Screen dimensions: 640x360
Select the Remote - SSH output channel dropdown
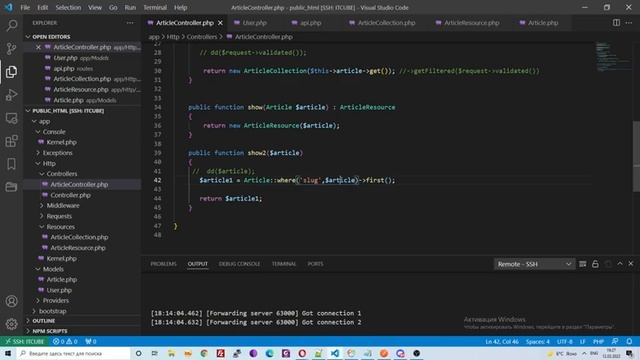pos(534,264)
